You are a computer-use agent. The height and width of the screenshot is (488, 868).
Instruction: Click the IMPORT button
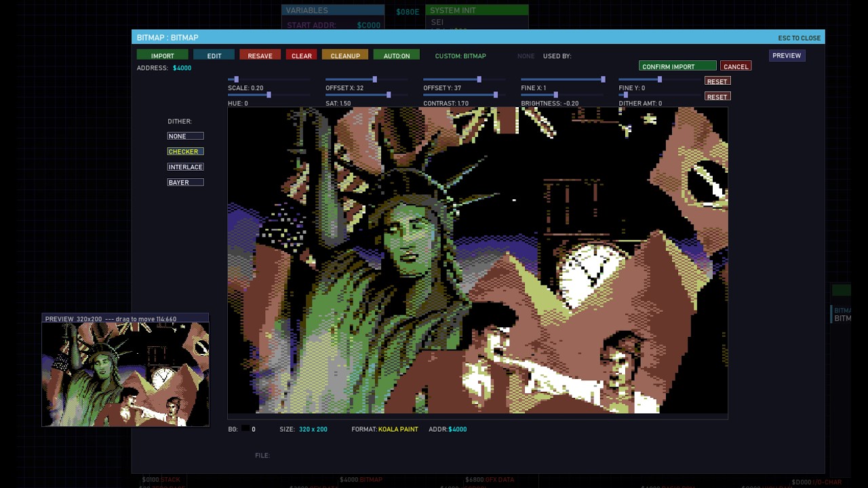click(x=163, y=56)
